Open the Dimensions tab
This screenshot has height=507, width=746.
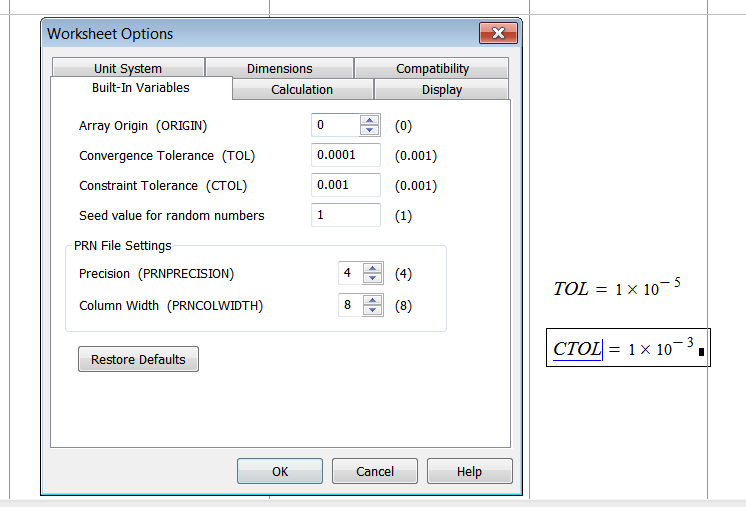pyautogui.click(x=279, y=68)
